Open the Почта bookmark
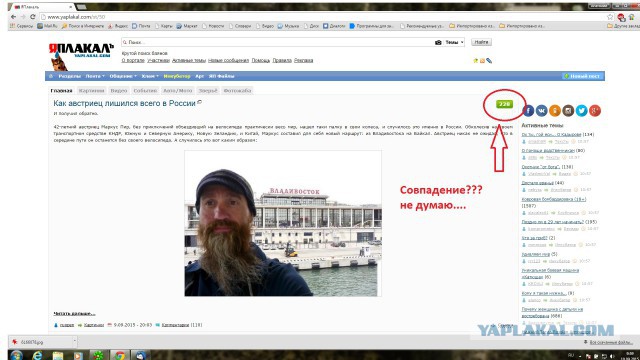The image size is (640, 360). (141, 26)
